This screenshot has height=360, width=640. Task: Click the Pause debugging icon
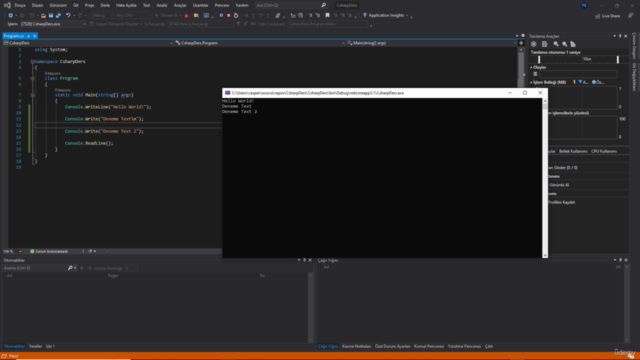coord(221,16)
